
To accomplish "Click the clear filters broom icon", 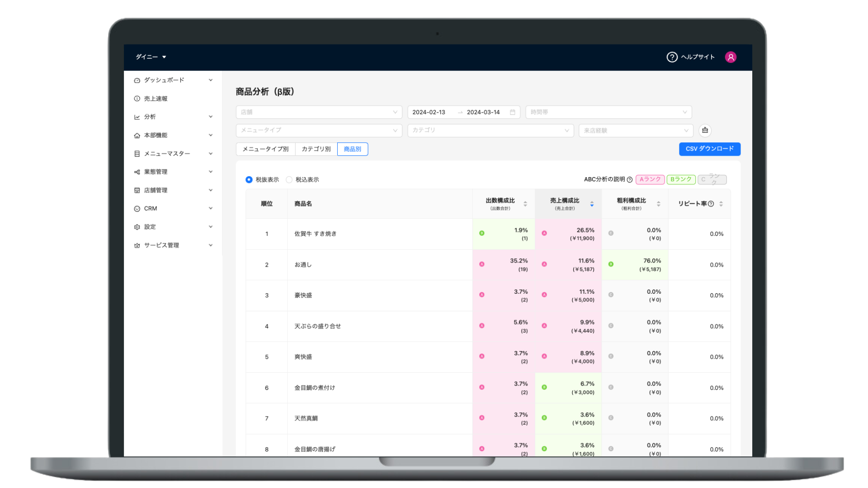I will tap(705, 131).
